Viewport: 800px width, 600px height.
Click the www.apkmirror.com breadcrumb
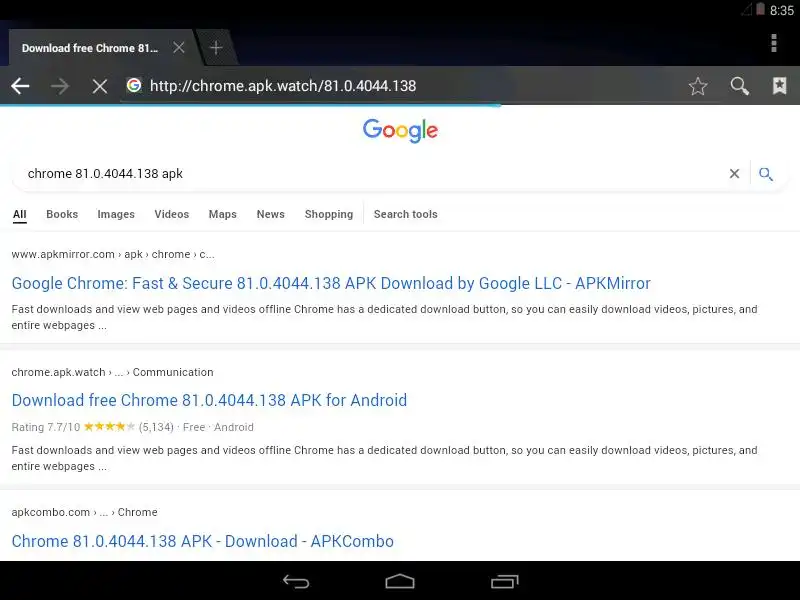click(113, 254)
